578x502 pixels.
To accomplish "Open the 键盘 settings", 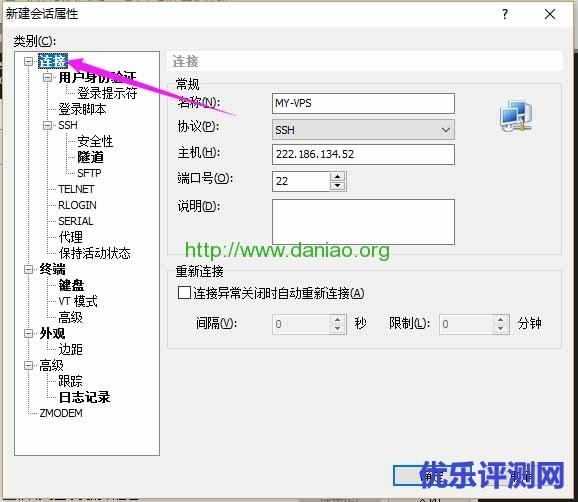I will point(71,285).
